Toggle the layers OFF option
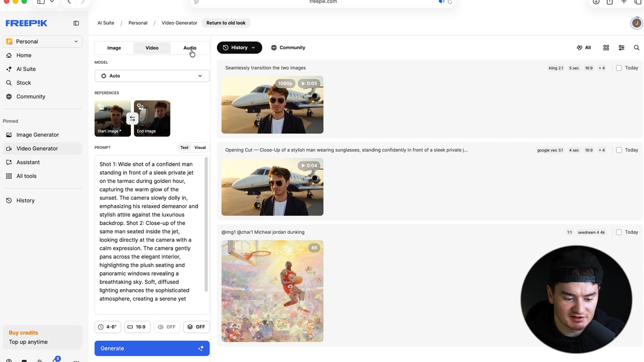The width and height of the screenshot is (644, 362). [196, 327]
